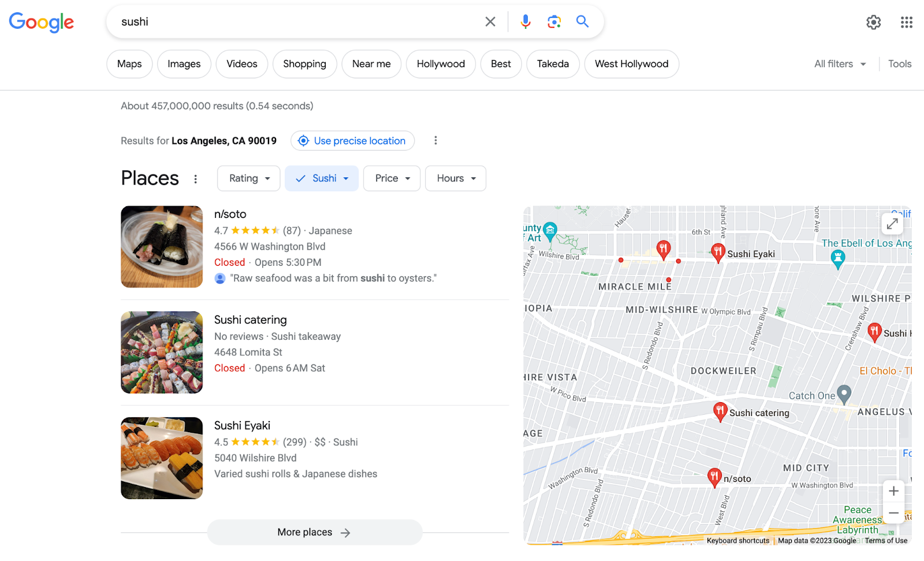This screenshot has height=561, width=924.
Task: Open the Sushi Eyaki listing title
Action: 243,426
